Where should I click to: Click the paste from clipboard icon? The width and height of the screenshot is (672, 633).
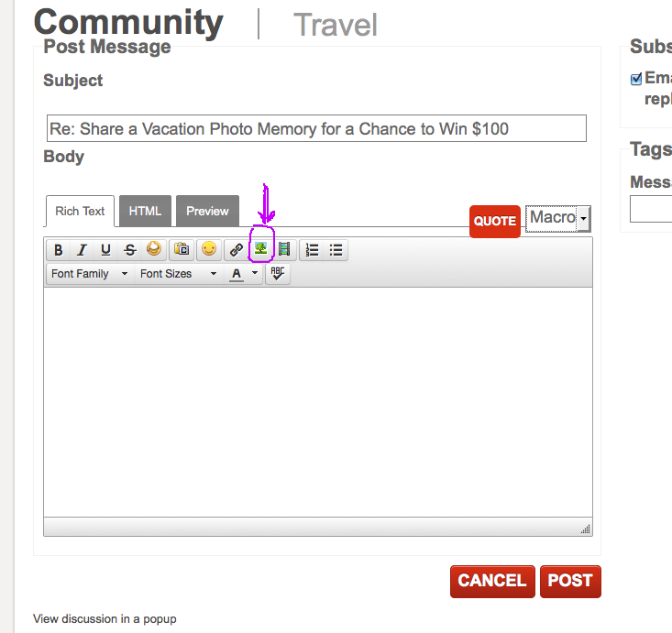182,249
